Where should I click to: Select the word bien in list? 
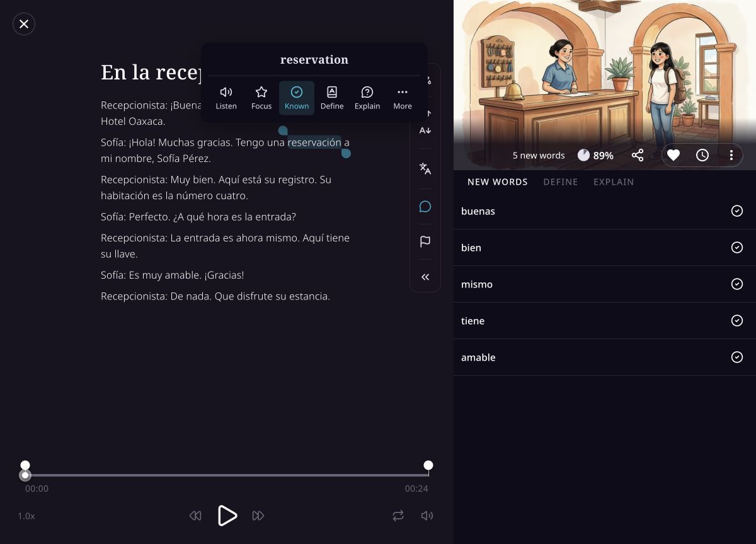(471, 248)
